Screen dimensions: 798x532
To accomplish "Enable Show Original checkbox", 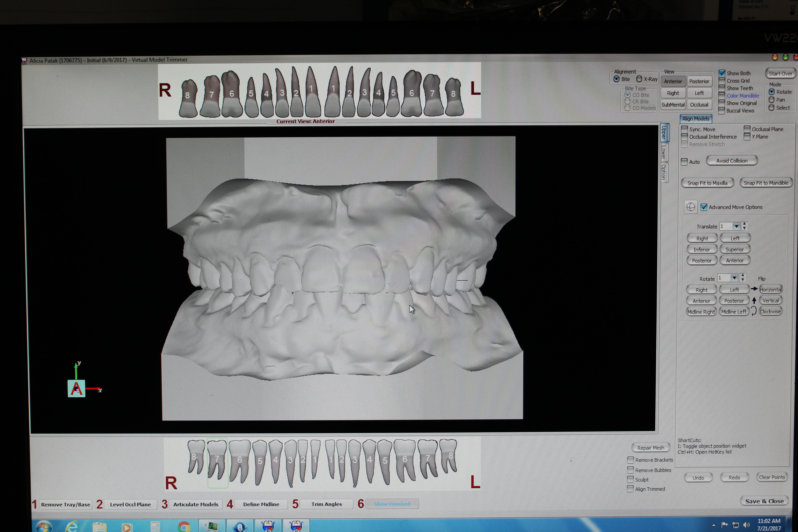I will pos(722,103).
